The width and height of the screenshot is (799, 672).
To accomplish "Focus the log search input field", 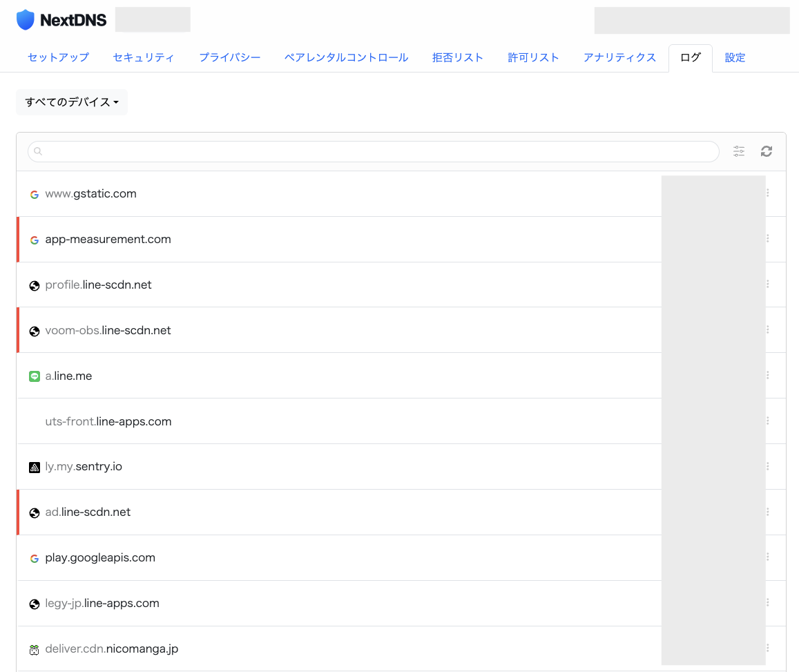I will pyautogui.click(x=373, y=151).
